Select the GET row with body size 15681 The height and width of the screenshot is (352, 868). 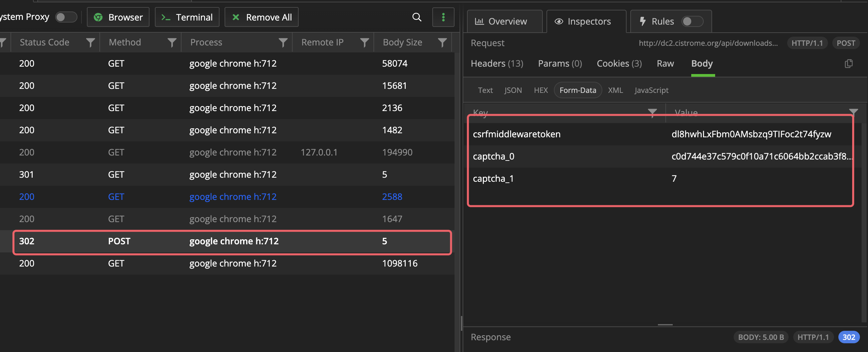point(227,85)
